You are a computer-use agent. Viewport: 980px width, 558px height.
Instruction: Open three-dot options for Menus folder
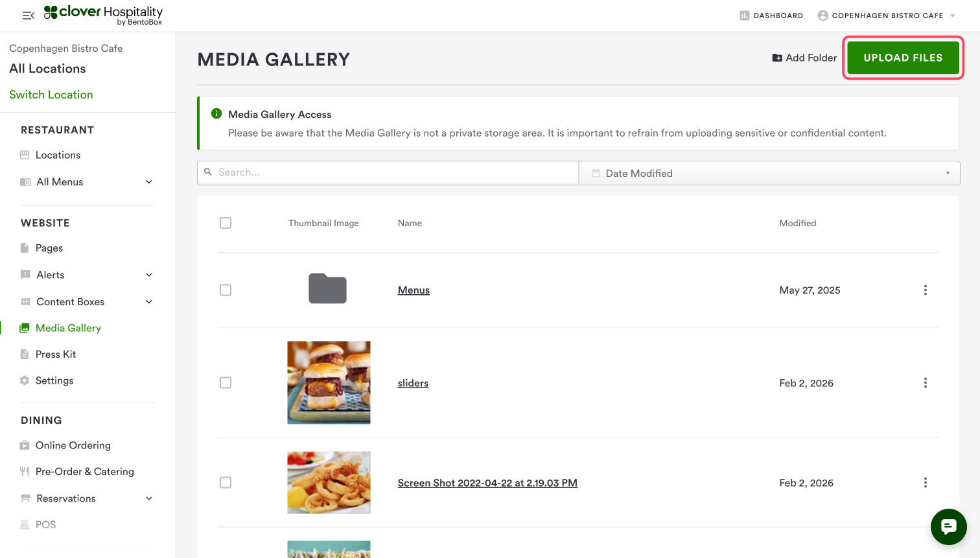tap(925, 290)
